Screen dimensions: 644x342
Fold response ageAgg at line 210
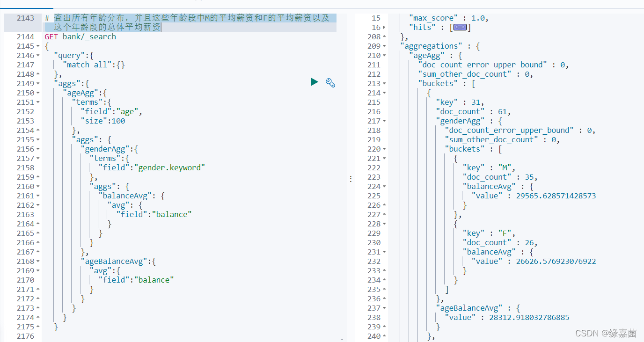[x=384, y=56]
